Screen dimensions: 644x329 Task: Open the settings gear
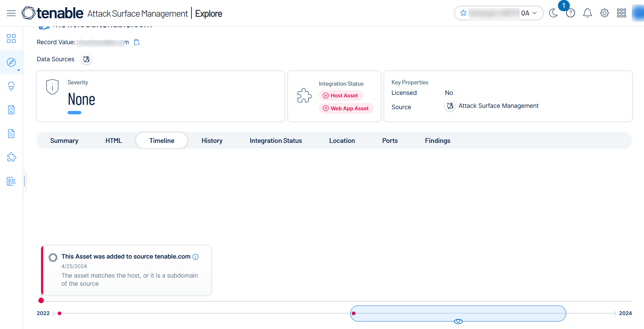604,13
